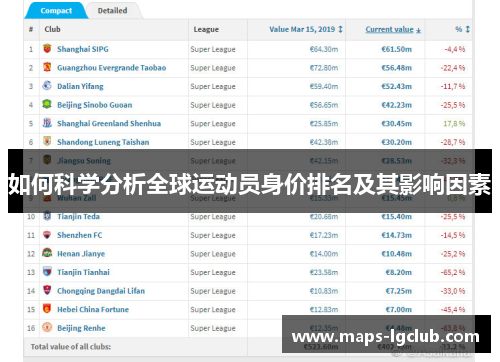Click the €30.20m current value
The image size is (500, 362).
(397, 142)
